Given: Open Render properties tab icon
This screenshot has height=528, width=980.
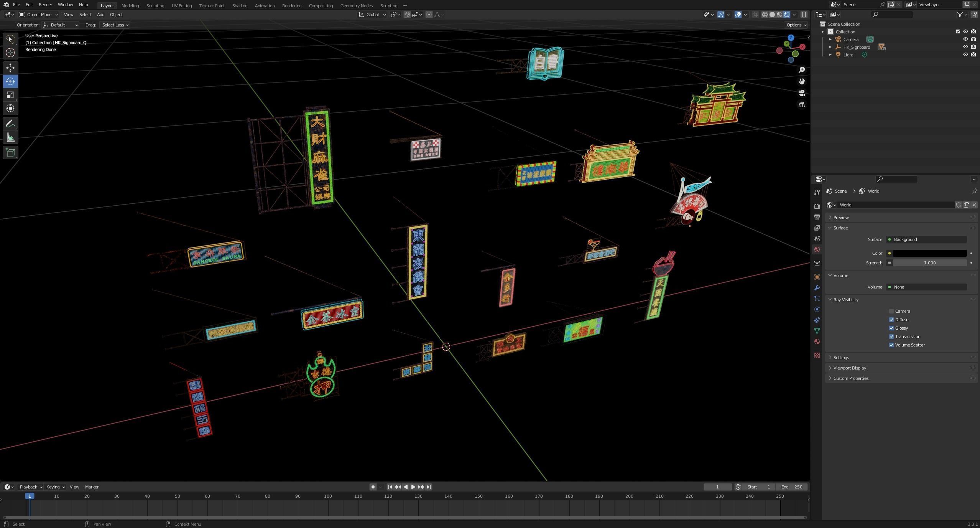Looking at the screenshot, I should pos(817,206).
